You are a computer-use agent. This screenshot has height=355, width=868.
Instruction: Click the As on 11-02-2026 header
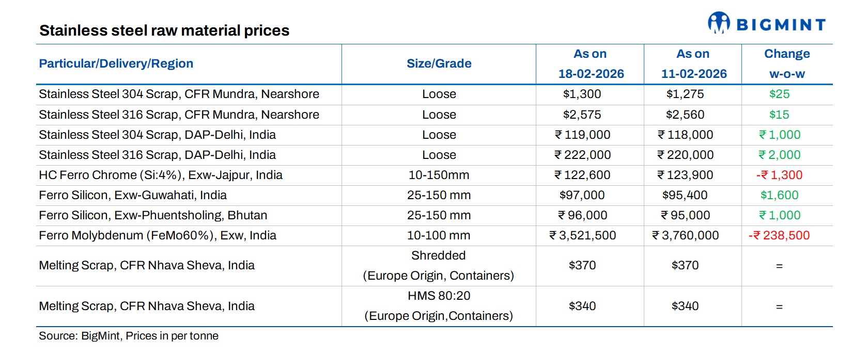click(693, 64)
